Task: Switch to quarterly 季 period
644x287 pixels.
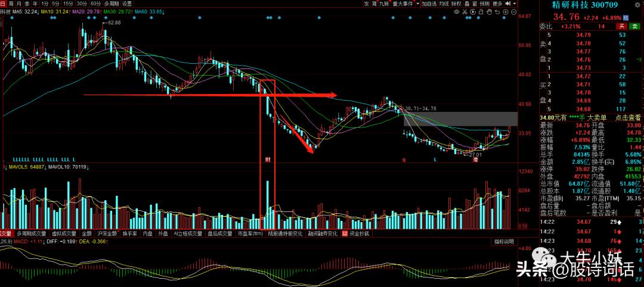Action: click(x=27, y=4)
